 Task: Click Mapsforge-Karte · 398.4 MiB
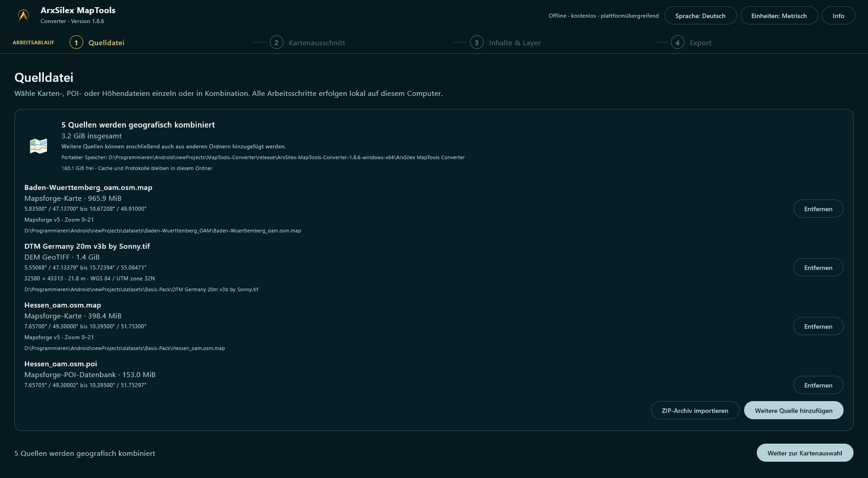(x=73, y=316)
